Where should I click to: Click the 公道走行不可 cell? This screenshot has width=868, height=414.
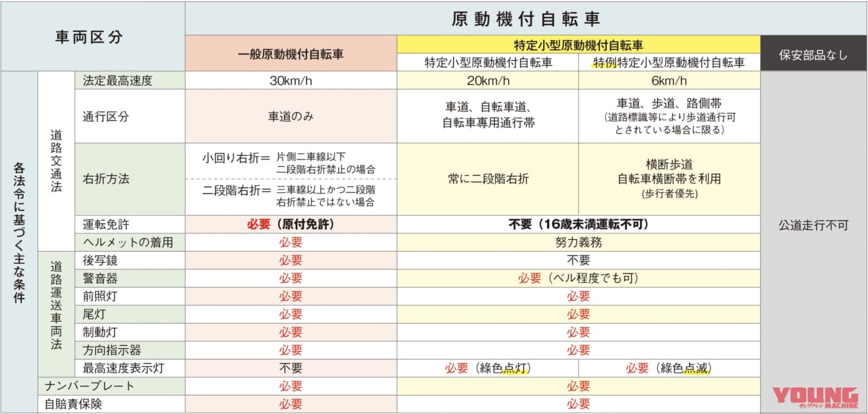pos(814,225)
